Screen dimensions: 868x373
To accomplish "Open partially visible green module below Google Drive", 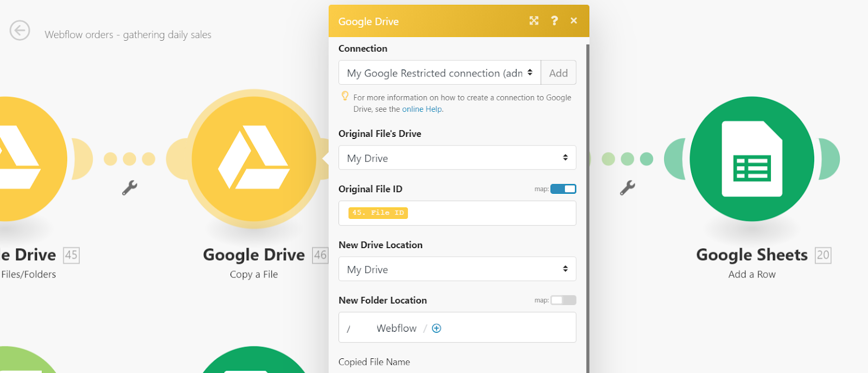I will pyautogui.click(x=254, y=359).
